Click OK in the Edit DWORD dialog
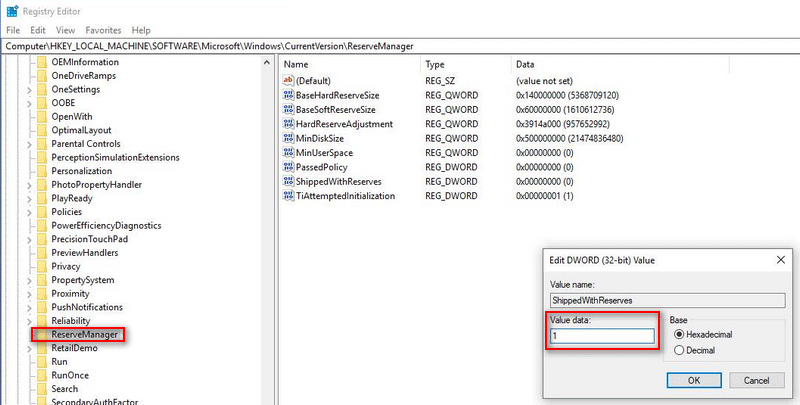The height and width of the screenshot is (405, 800). [694, 380]
